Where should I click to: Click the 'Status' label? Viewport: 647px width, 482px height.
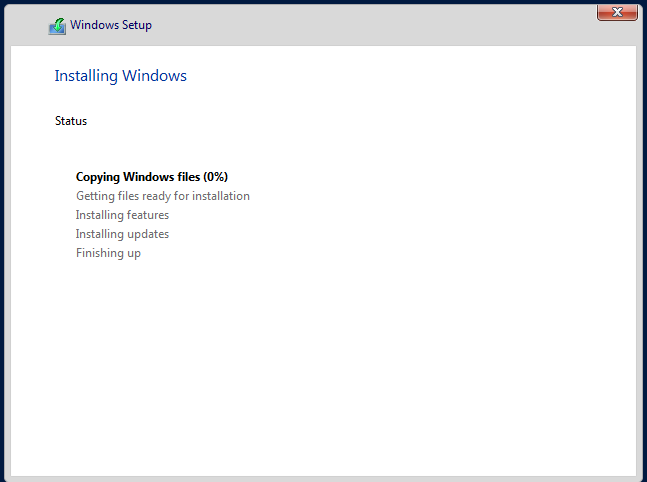coord(71,121)
